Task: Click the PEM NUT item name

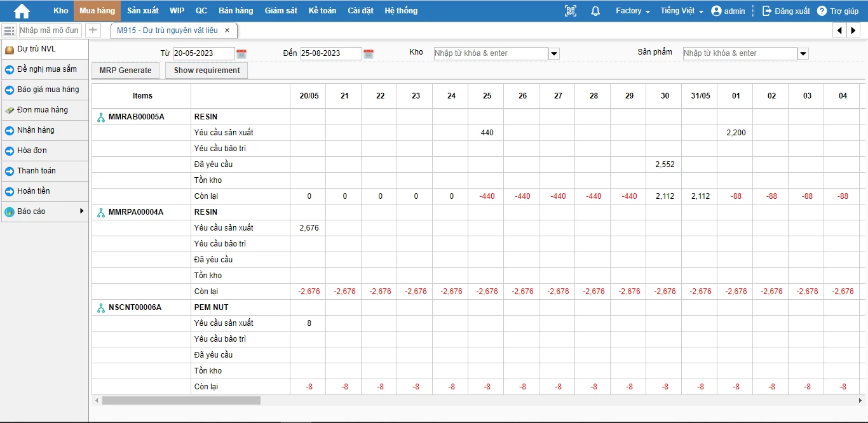Action: click(x=211, y=307)
